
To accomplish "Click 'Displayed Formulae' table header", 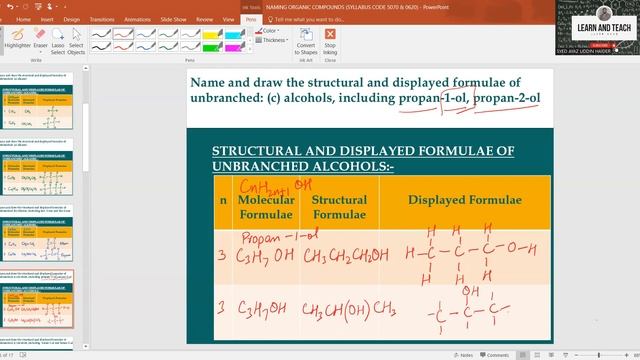I will tap(465, 200).
